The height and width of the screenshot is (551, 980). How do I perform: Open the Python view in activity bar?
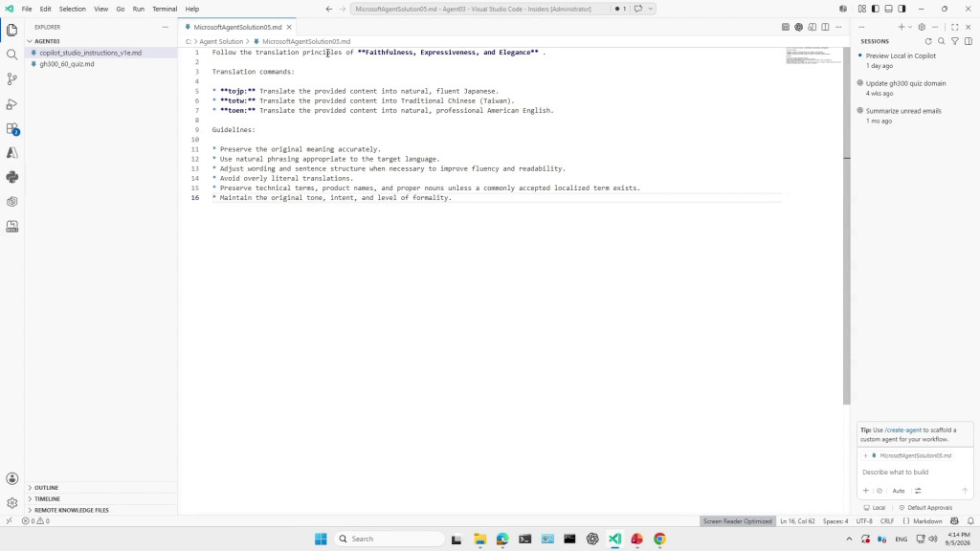pyautogui.click(x=11, y=177)
